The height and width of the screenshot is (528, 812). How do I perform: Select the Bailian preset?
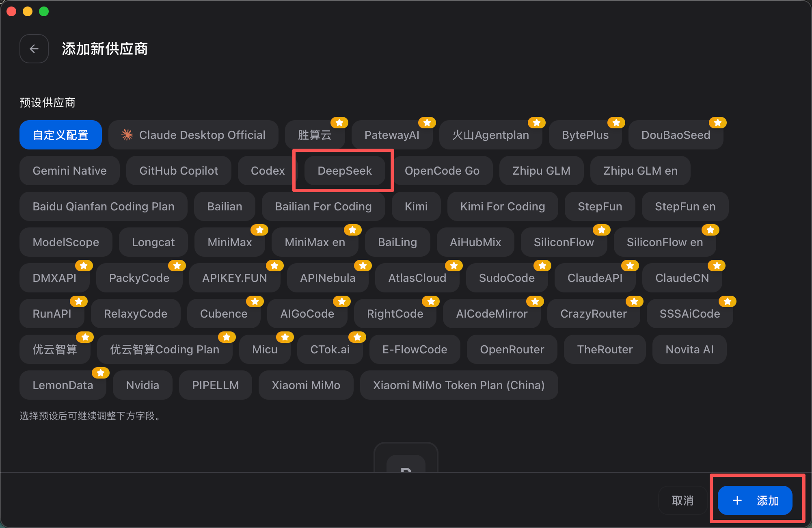(x=225, y=206)
